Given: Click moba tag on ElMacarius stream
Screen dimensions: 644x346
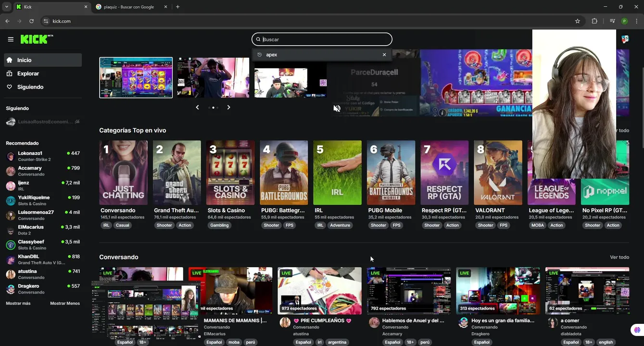Looking at the screenshot, I should pyautogui.click(x=234, y=342).
